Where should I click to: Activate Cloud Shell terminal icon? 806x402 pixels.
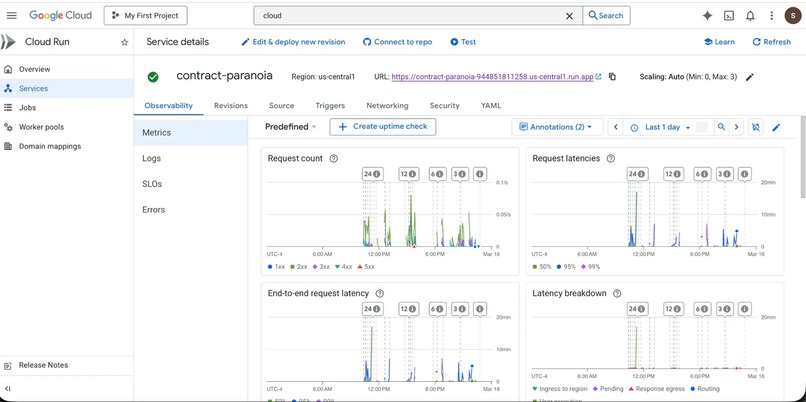pos(729,16)
